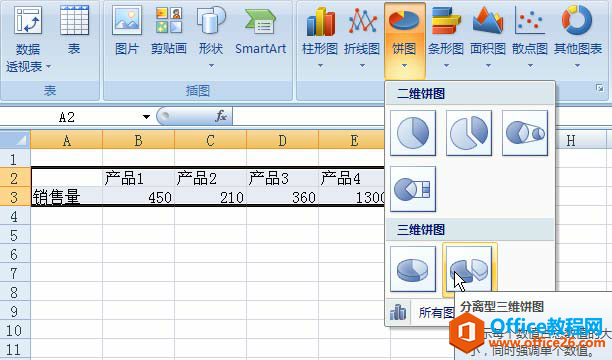Expand the 数据透视表 dropdown arrow
612x360 pixels.
click(x=49, y=67)
